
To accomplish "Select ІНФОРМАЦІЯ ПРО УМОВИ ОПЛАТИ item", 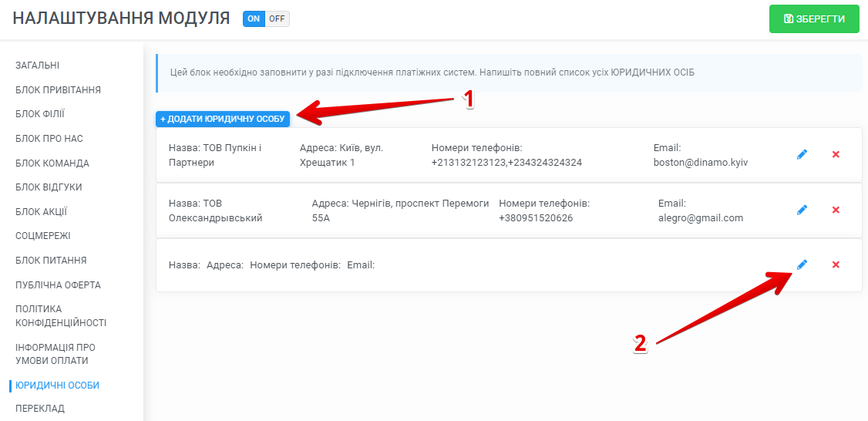I will pyautogui.click(x=56, y=354).
